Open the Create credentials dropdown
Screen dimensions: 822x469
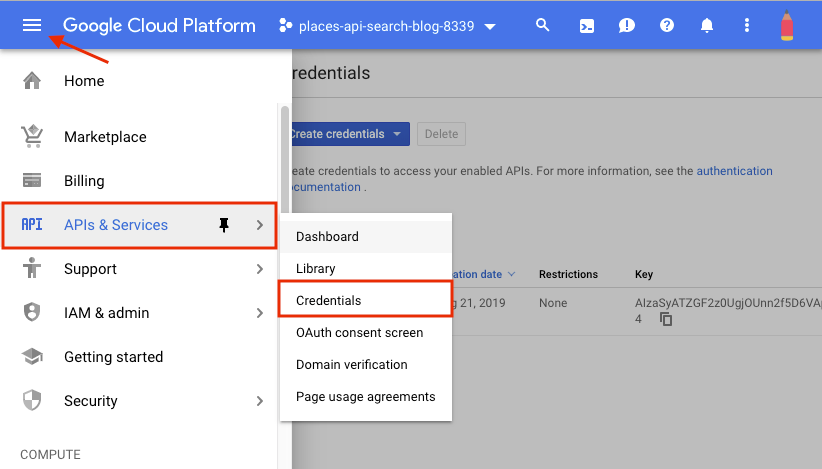click(x=350, y=134)
